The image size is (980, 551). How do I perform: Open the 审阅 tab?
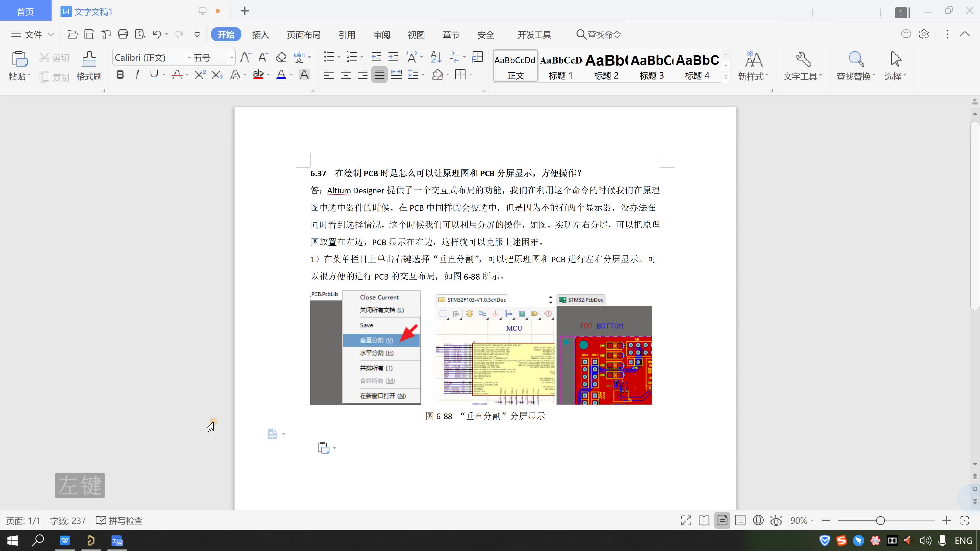[382, 35]
